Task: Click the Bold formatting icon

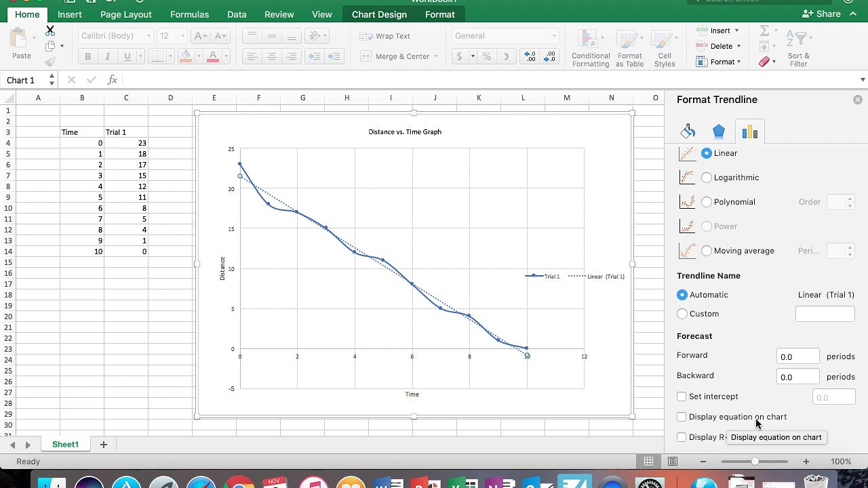Action: tap(87, 57)
